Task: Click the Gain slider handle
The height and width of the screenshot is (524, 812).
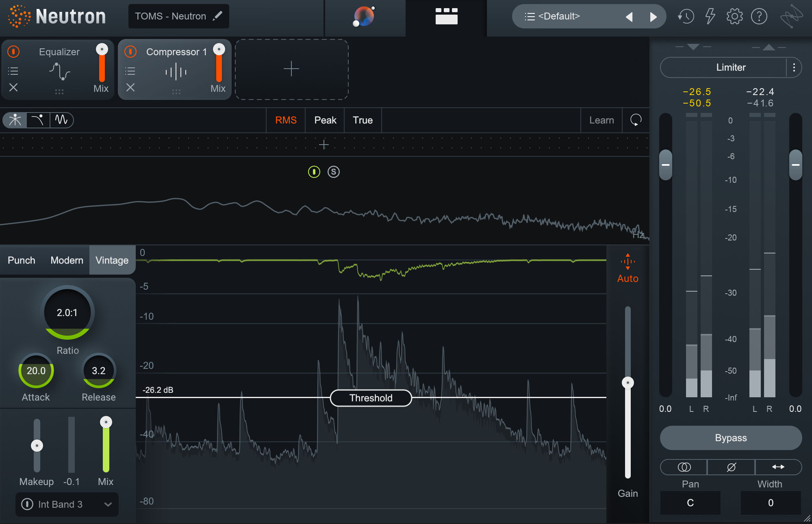Action: pyautogui.click(x=628, y=383)
